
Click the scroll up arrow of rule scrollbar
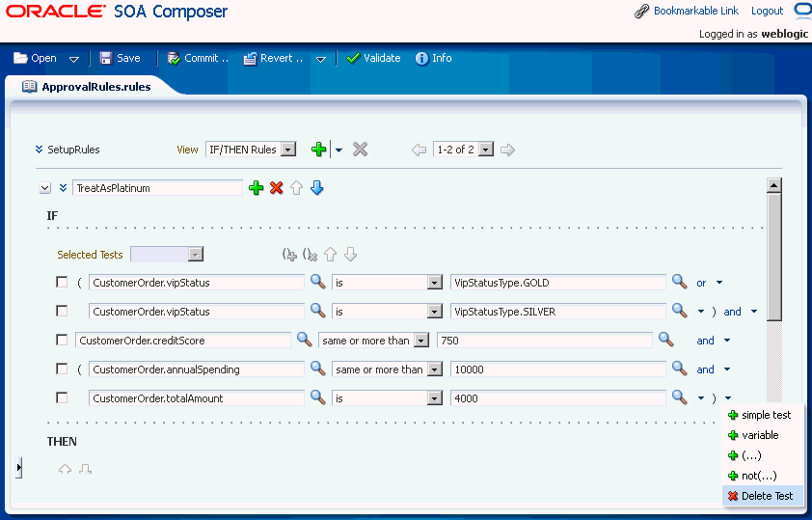(x=774, y=185)
